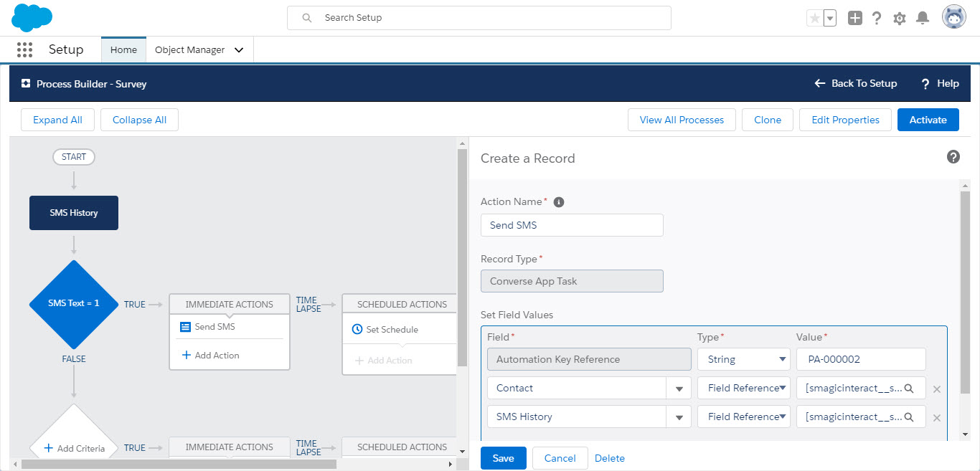Click the Delete action link
This screenshot has width=980, height=471.
pyautogui.click(x=610, y=458)
